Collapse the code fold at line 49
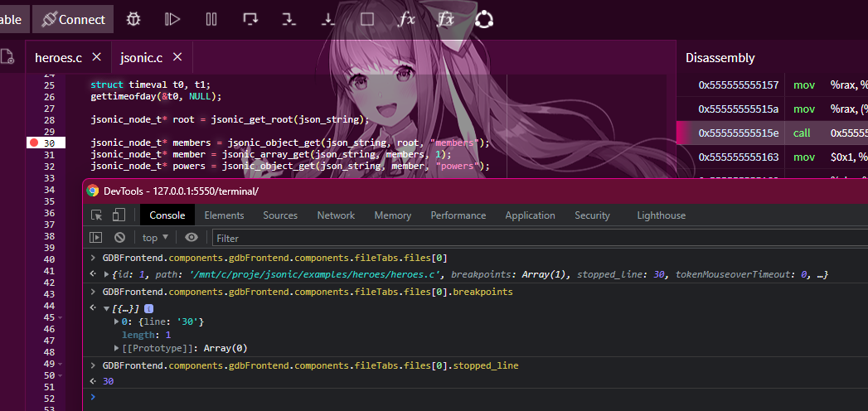 tap(60, 364)
